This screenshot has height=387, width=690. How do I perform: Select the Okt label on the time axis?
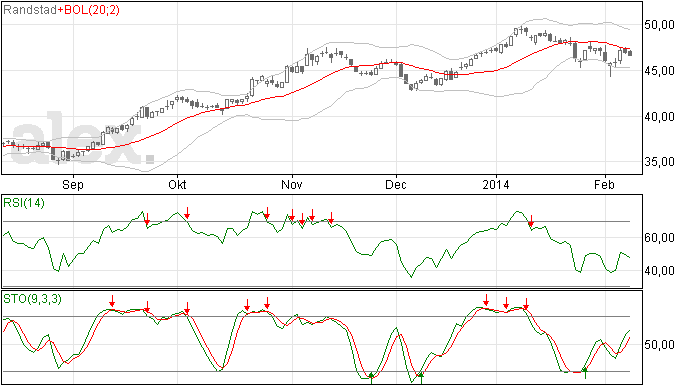click(177, 184)
